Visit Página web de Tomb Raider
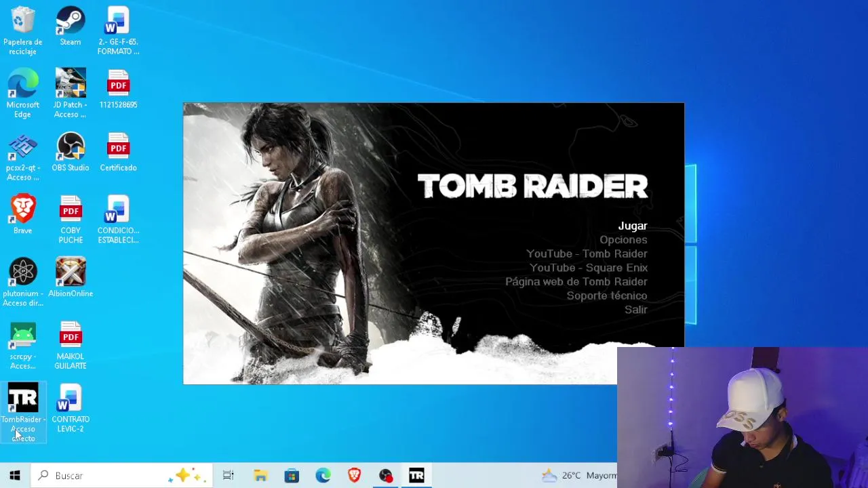Image resolution: width=868 pixels, height=488 pixels. [x=576, y=281]
